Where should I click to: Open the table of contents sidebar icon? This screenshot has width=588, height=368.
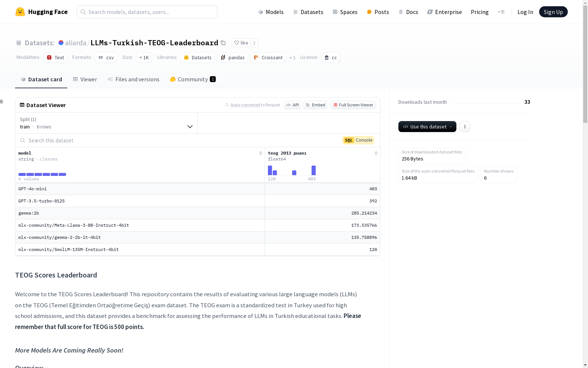tap(2, 102)
